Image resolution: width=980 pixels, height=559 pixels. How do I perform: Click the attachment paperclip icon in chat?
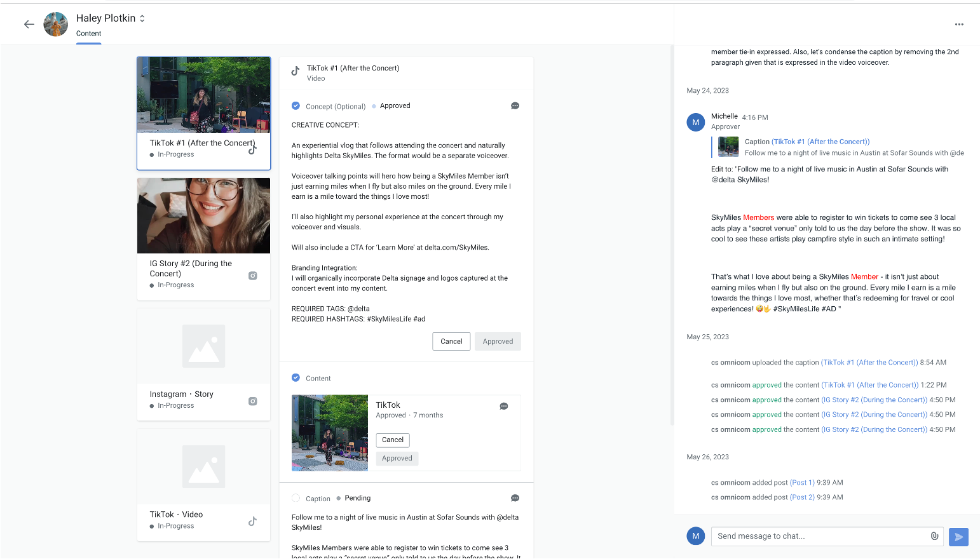934,536
